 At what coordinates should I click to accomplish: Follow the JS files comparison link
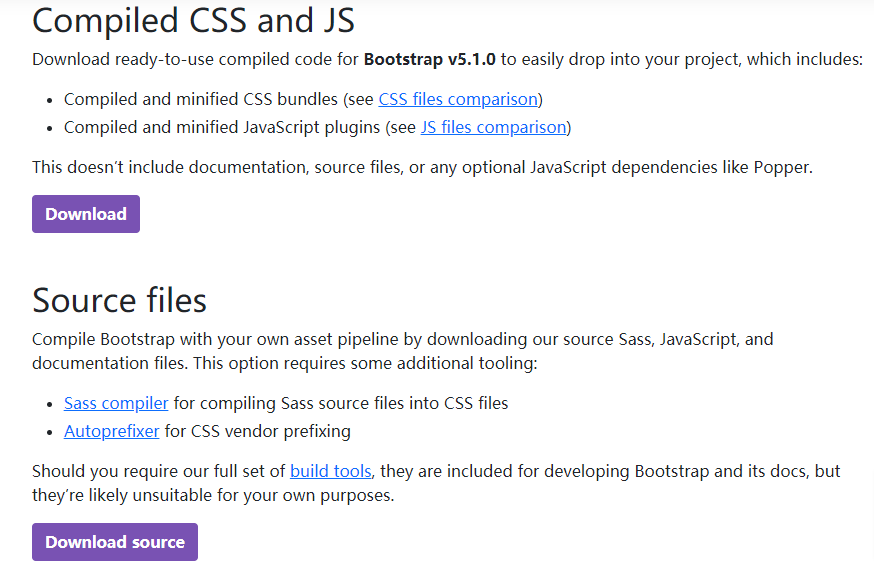493,127
